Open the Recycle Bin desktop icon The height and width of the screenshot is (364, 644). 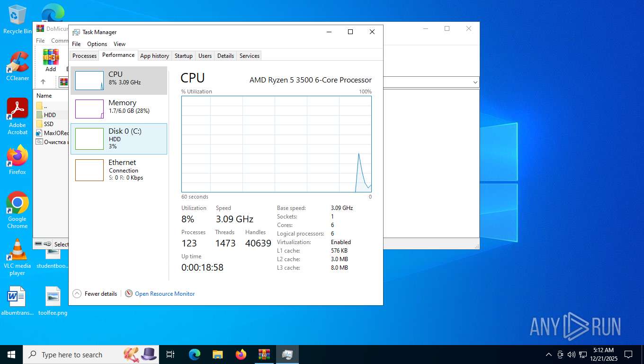coord(17,19)
